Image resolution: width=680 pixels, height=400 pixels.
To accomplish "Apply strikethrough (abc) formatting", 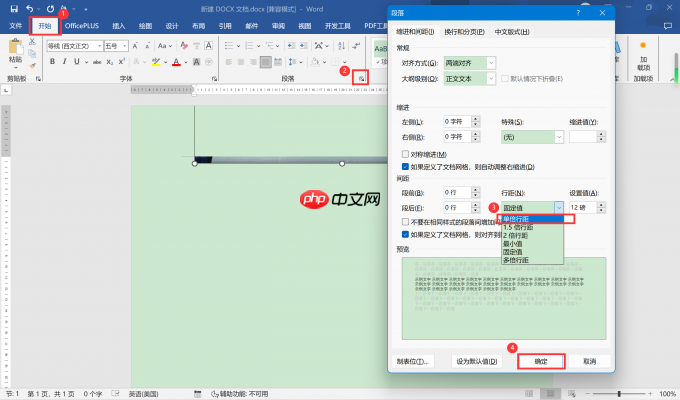I will [97, 62].
